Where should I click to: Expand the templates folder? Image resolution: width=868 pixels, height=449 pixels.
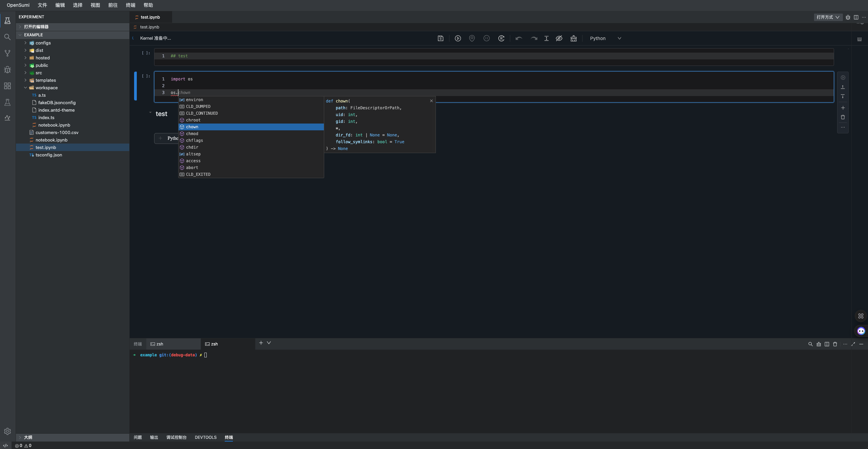click(25, 80)
